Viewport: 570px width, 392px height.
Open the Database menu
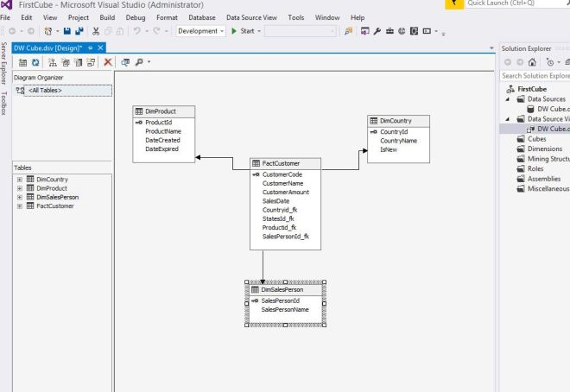coord(202,17)
